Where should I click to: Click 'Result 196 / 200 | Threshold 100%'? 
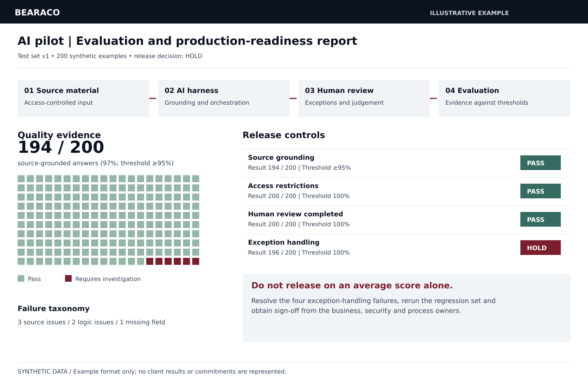[x=299, y=253]
